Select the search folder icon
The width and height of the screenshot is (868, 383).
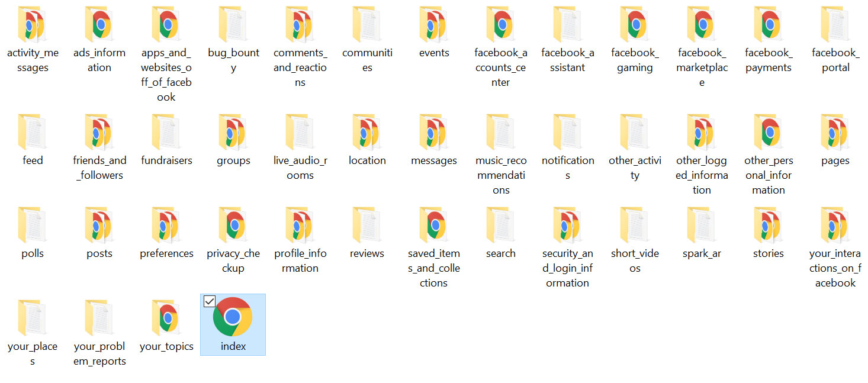pyautogui.click(x=501, y=225)
